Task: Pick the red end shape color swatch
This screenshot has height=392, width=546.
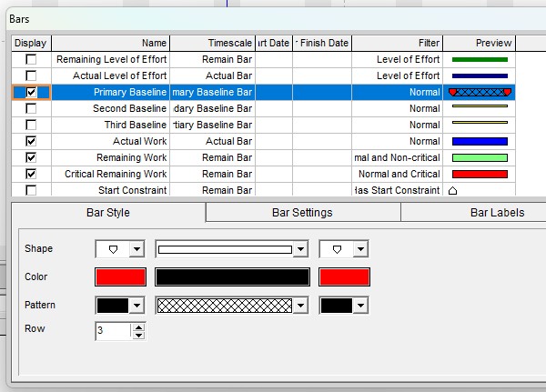Action: point(344,277)
